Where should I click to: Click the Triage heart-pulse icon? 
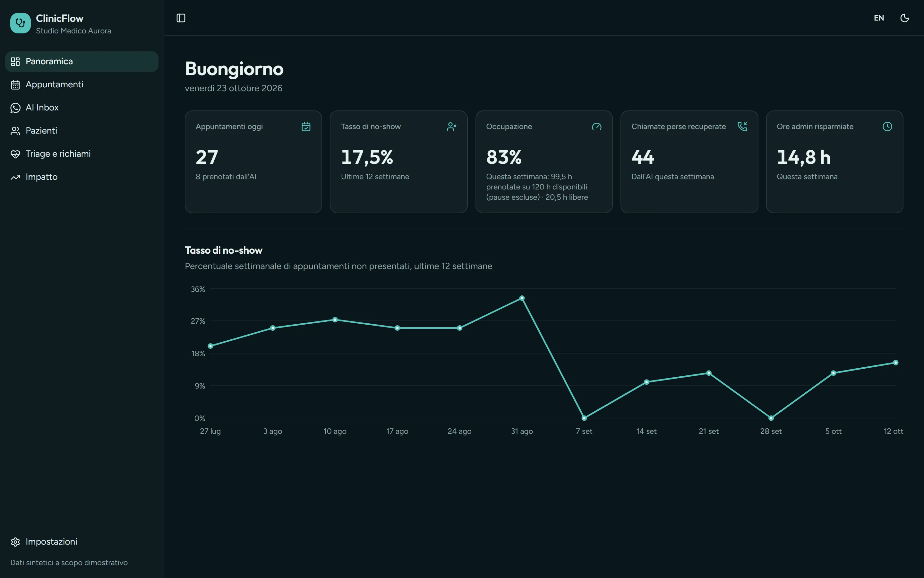[15, 154]
